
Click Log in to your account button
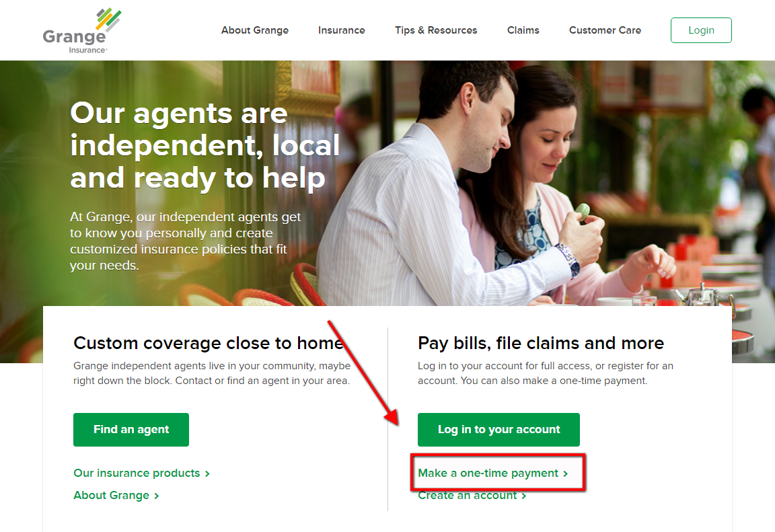click(499, 430)
